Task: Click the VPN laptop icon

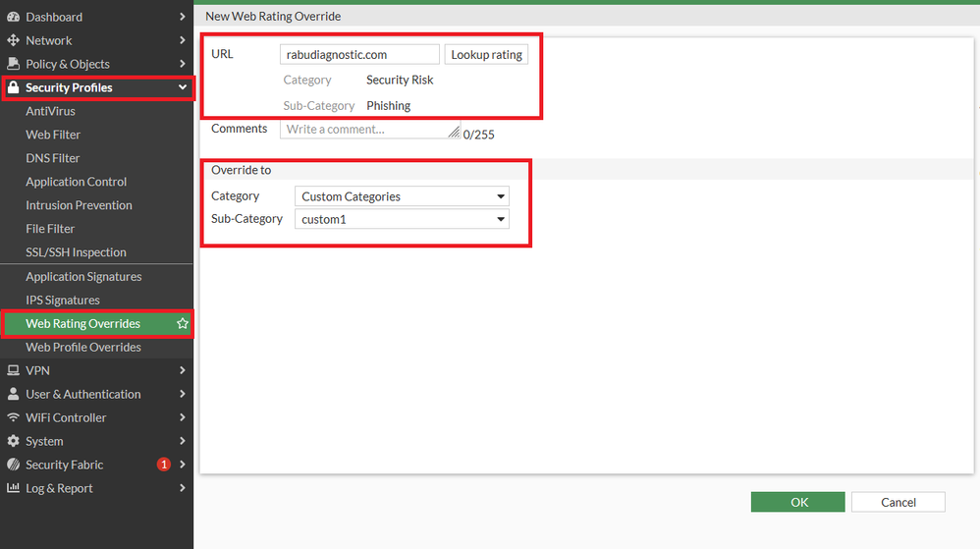Action: (13, 370)
